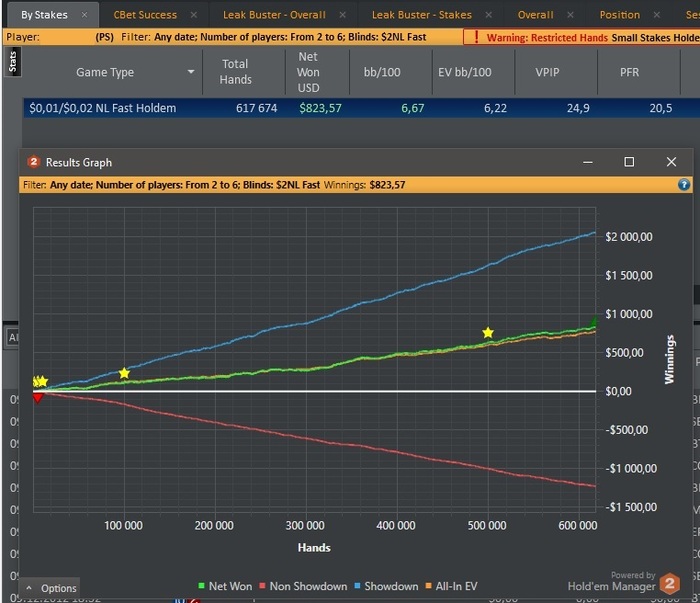Expand the vertical Stats side panel
Image resolution: width=700 pixels, height=603 pixels.
tap(14, 62)
